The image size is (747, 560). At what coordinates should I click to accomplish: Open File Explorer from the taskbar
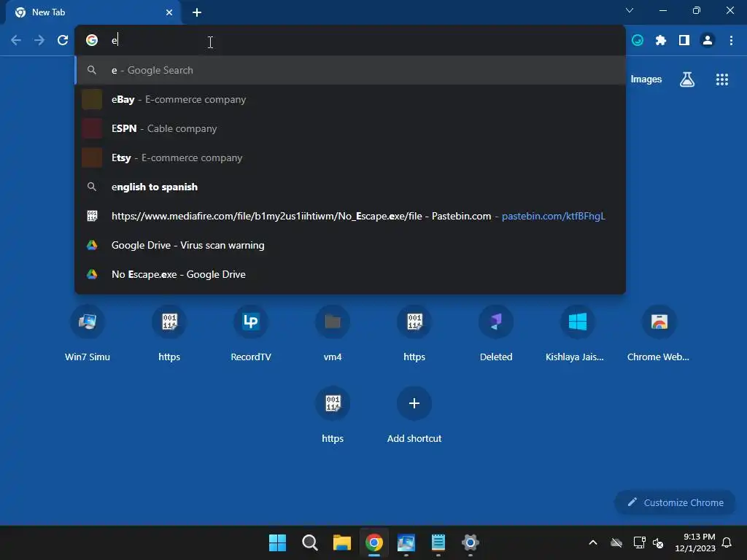coord(341,542)
